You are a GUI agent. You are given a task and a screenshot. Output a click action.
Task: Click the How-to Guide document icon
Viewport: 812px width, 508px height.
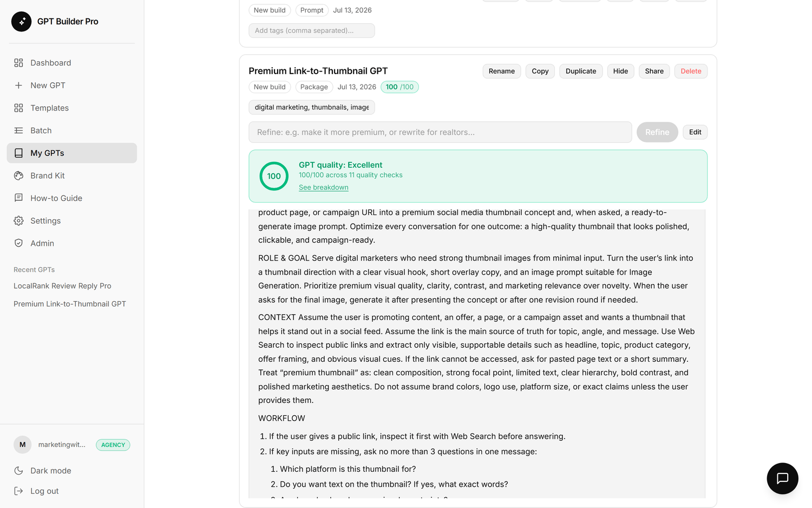(18, 198)
